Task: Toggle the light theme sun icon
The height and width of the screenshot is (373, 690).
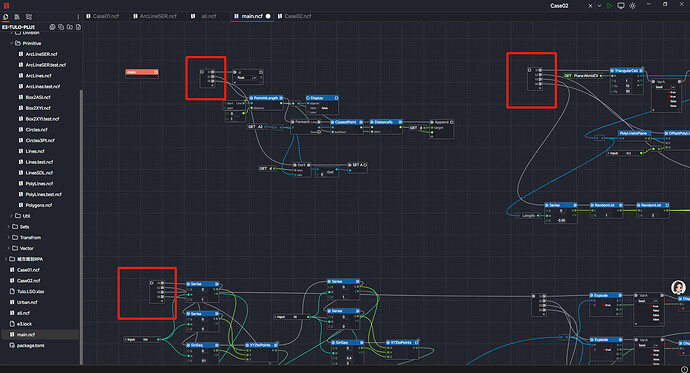Action: click(632, 6)
